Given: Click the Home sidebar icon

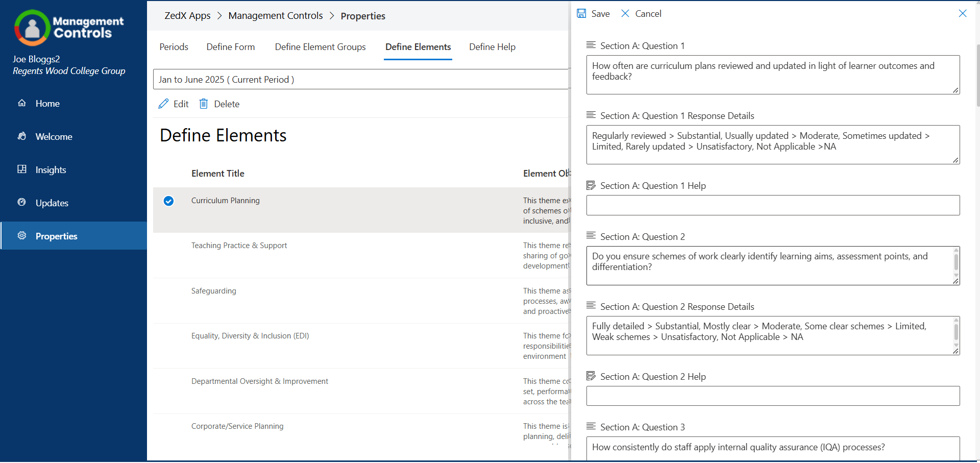Looking at the screenshot, I should tap(22, 103).
